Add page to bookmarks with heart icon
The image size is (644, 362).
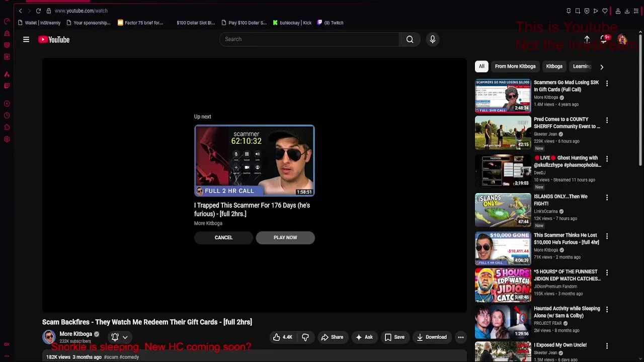605,11
